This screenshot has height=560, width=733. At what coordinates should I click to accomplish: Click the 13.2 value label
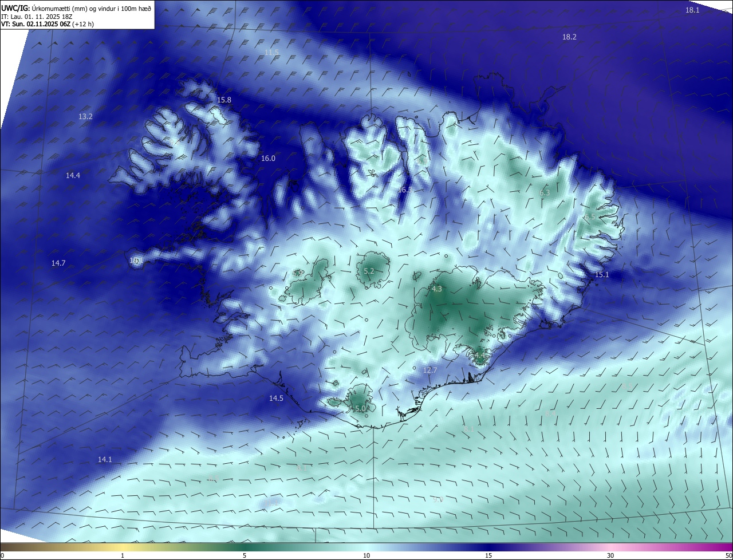[x=85, y=117]
